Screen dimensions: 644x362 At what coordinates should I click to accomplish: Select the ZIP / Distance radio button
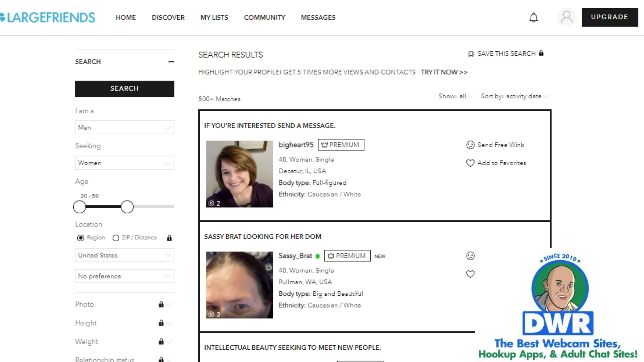point(116,238)
